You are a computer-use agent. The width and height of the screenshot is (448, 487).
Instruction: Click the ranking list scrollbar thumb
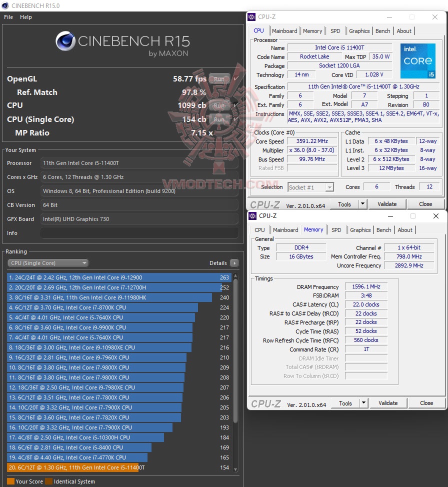[x=235, y=351]
